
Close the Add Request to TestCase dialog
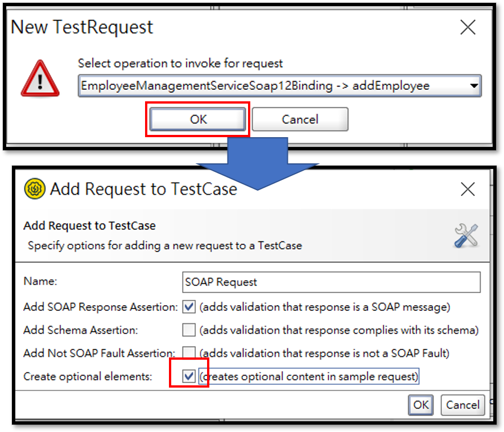coord(468,189)
